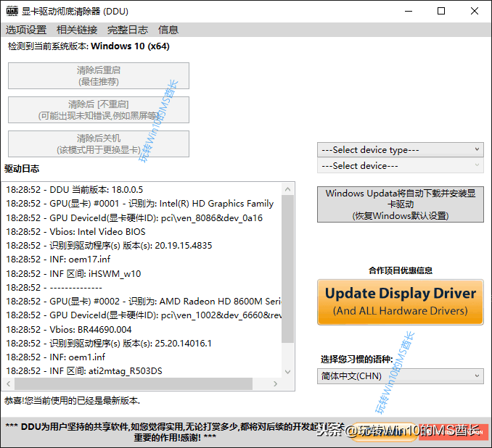Select log line INF 区间: iHSWM_w10
The image size is (492, 448).
pos(73,274)
